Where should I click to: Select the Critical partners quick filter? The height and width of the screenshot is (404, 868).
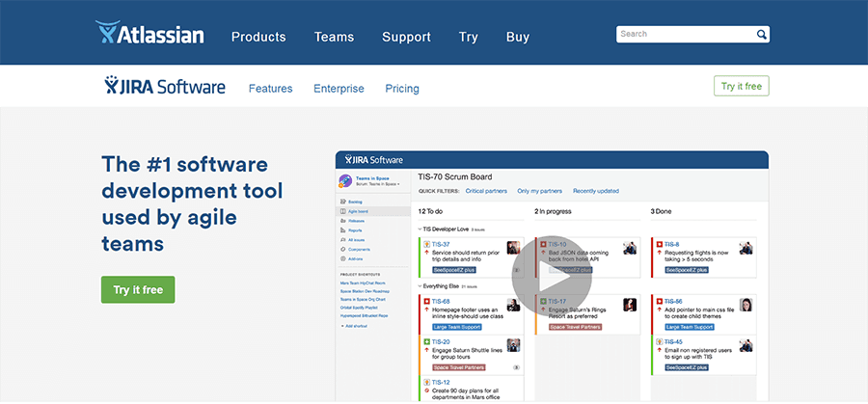pos(486,191)
